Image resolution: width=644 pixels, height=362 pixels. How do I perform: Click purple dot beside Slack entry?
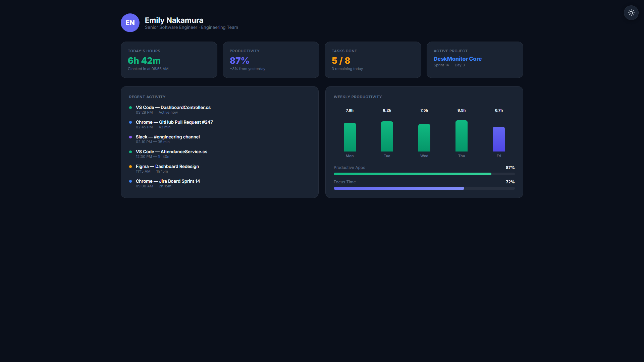(x=130, y=137)
